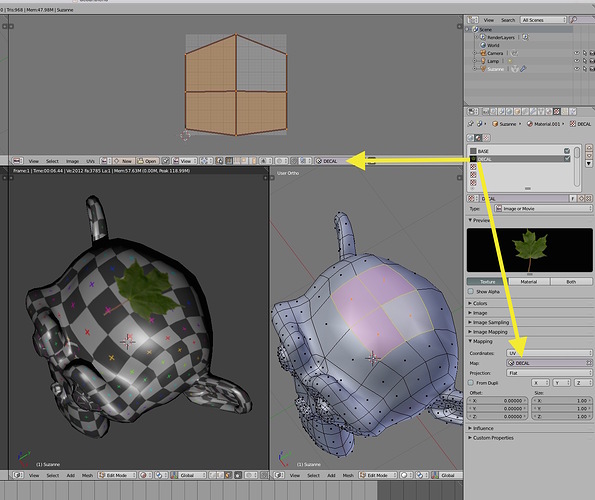Click Material.001 icon in breadcrumb
Screen dimensions: 595x500
point(530,124)
